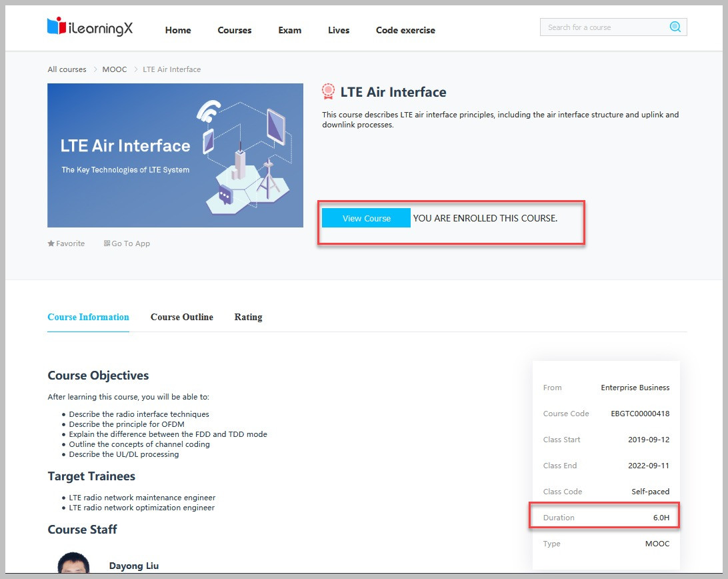
Task: Click the Go To App QR icon
Action: 107,243
